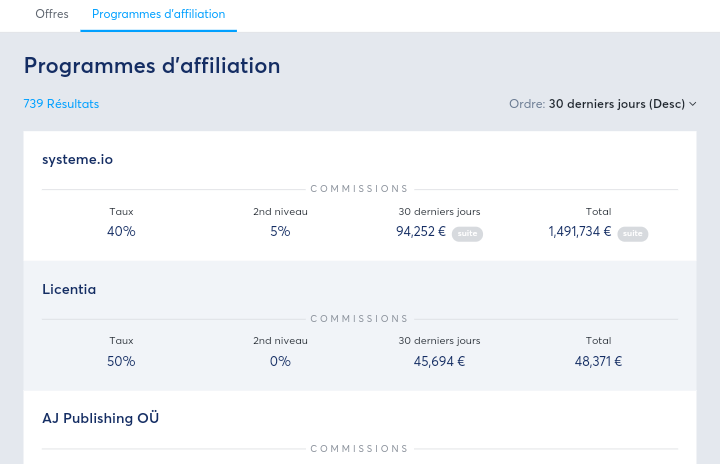Select systeme.io's 40% Taux value
Viewport: 720px width, 464px height.
pos(121,232)
